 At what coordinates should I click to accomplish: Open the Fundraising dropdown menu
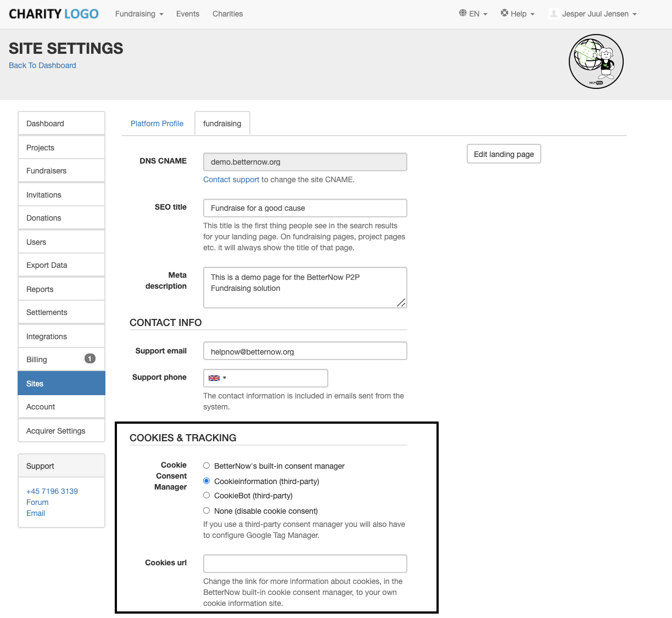139,14
